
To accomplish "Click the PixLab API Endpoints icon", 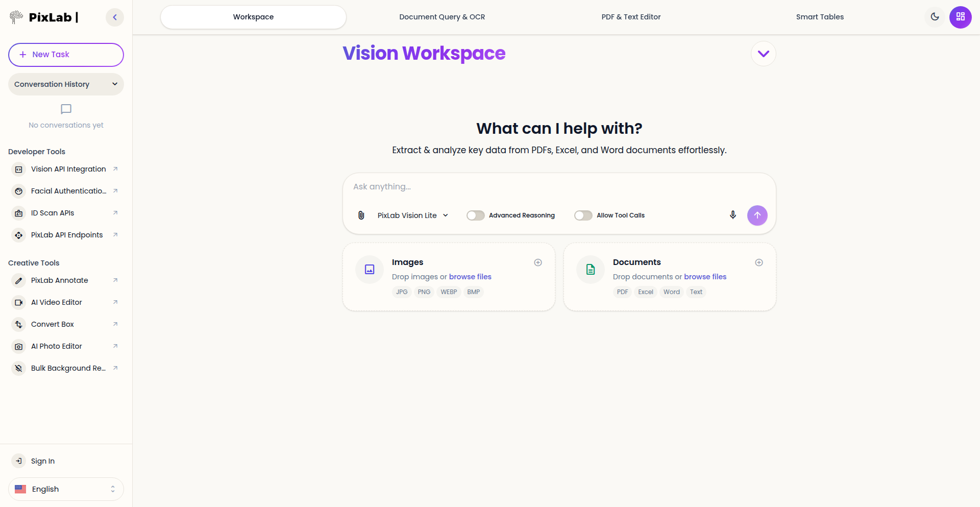I will coord(19,235).
